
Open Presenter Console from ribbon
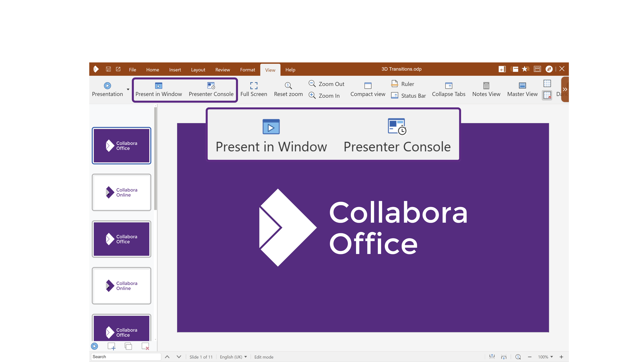[211, 89]
